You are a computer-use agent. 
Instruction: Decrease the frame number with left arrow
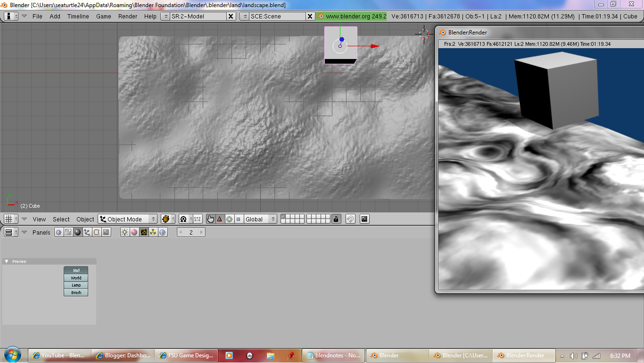click(181, 232)
